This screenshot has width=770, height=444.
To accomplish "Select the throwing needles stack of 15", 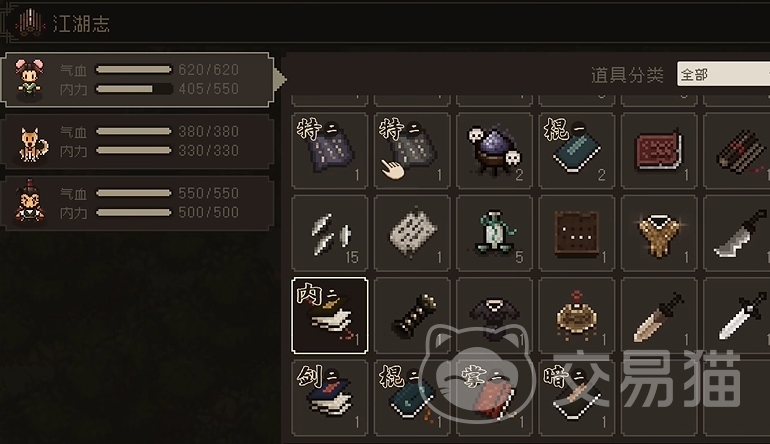I will (x=330, y=233).
